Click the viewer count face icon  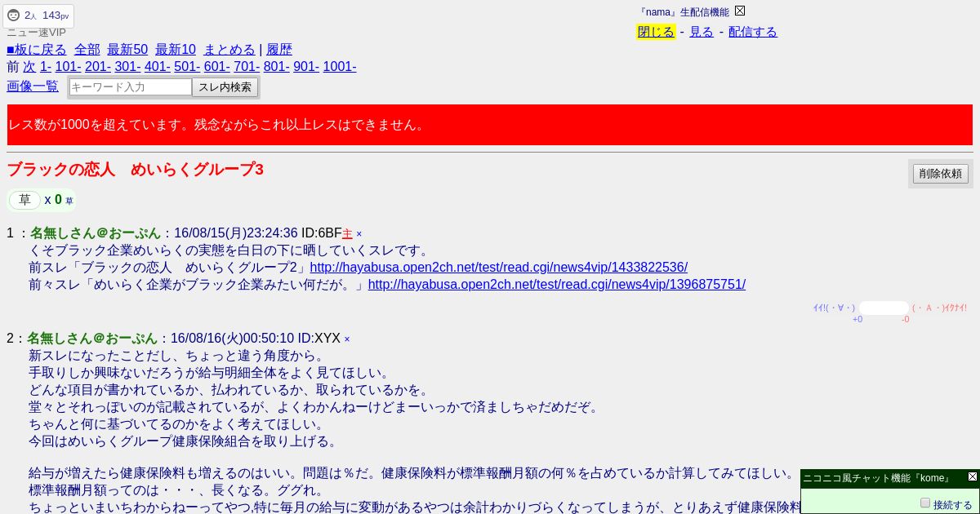pos(13,16)
